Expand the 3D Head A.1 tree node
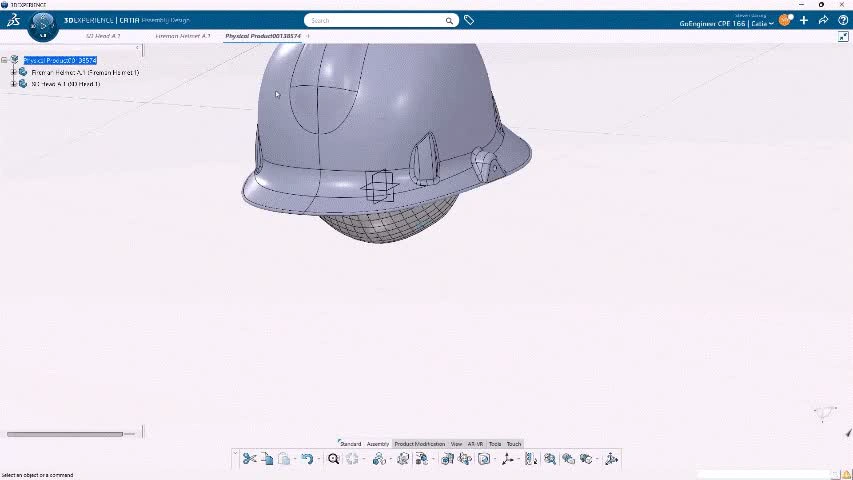853x480 pixels. tap(14, 84)
